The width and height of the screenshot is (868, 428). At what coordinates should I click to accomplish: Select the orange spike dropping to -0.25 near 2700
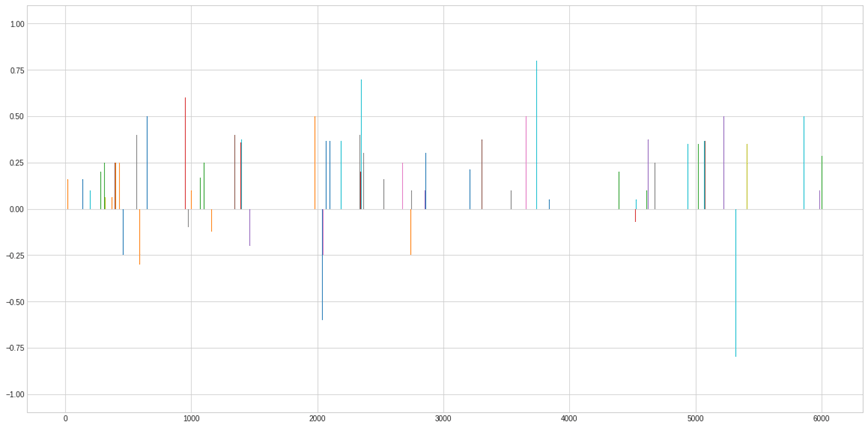click(x=410, y=232)
